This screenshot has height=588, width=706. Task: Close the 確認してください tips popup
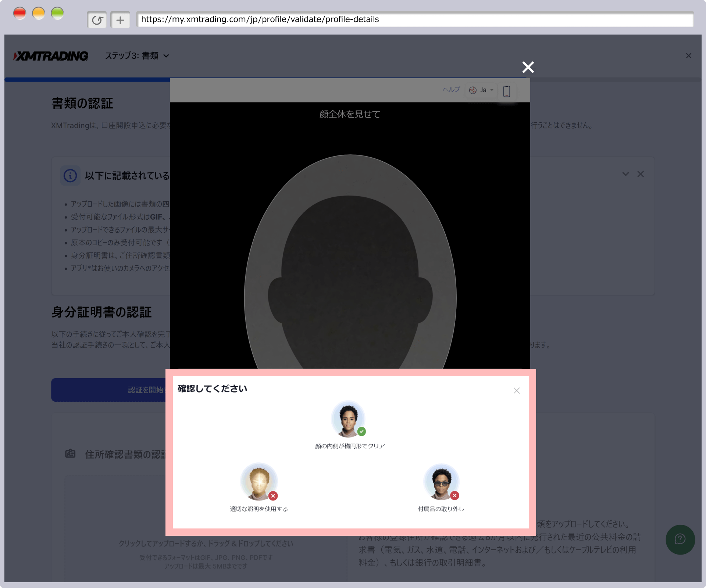click(517, 391)
